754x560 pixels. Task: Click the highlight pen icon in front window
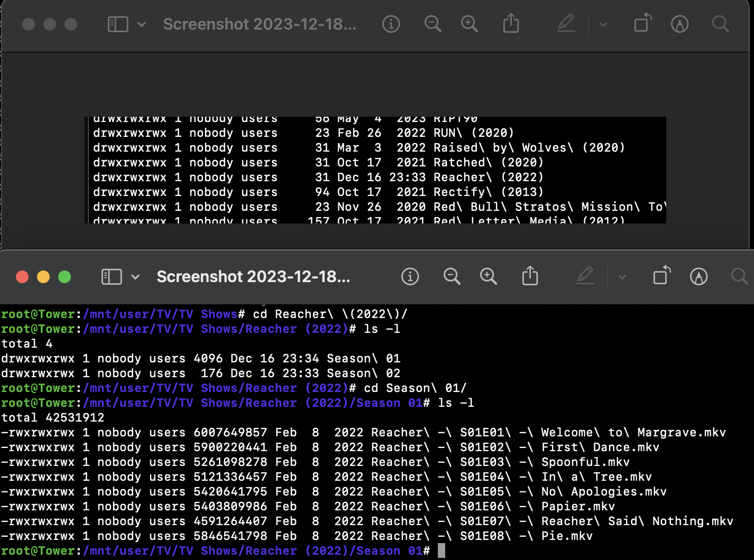[585, 276]
